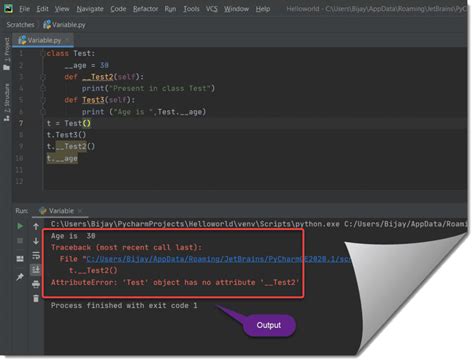
Task: Click 'Process finished with exit code 1'
Action: [x=124, y=305]
